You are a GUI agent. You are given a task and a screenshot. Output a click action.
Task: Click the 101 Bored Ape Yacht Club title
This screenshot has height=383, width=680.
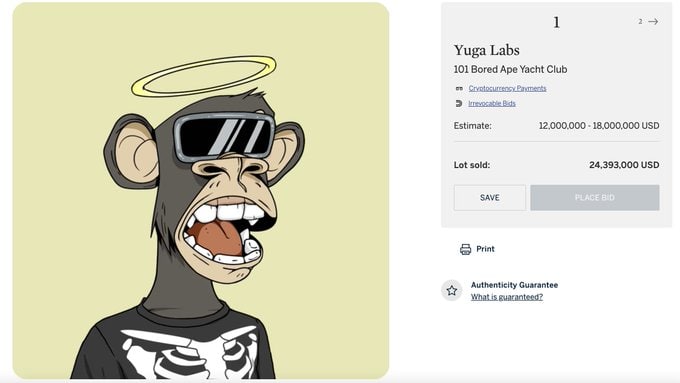click(x=510, y=69)
